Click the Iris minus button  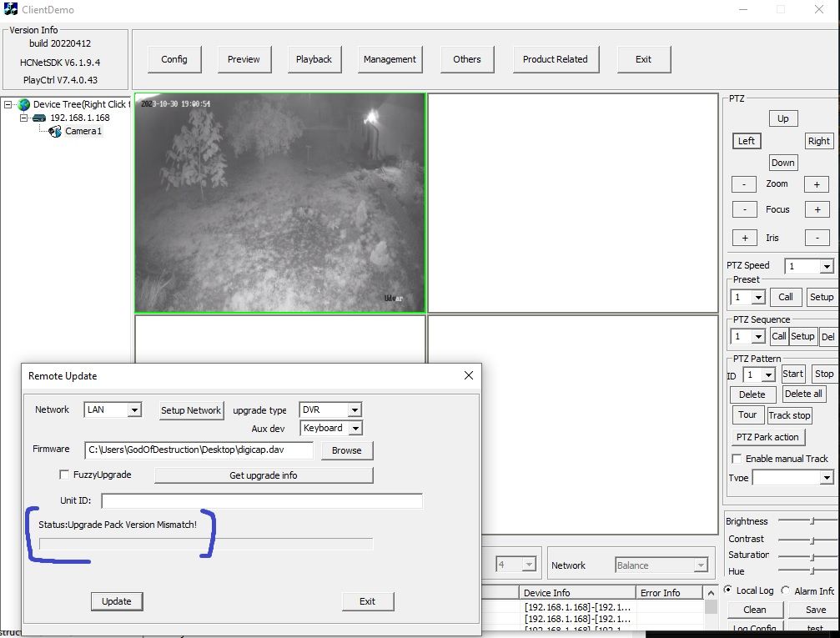coord(817,238)
